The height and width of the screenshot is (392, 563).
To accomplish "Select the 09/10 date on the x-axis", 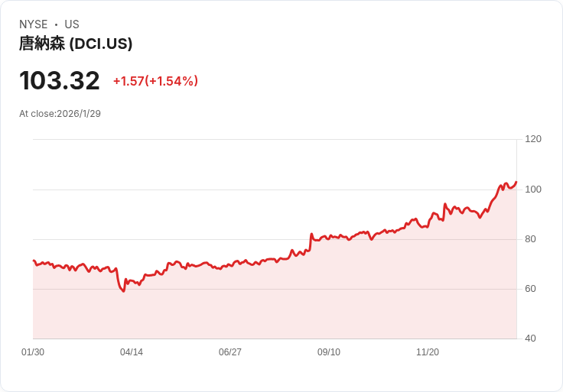I will [x=329, y=352].
